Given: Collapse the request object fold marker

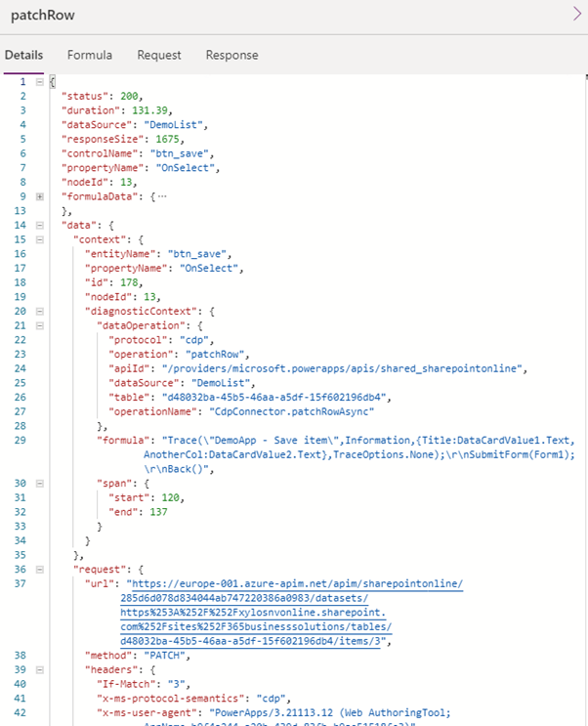Looking at the screenshot, I should [x=40, y=570].
